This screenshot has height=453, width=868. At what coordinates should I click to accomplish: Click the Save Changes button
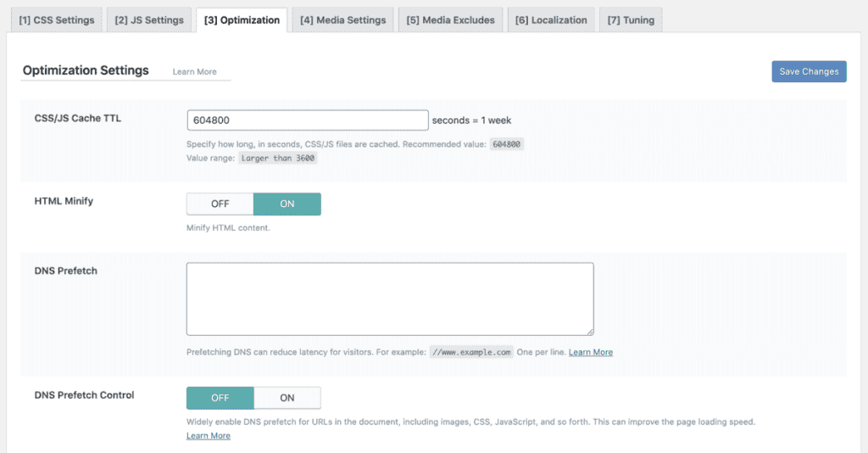[x=809, y=71]
